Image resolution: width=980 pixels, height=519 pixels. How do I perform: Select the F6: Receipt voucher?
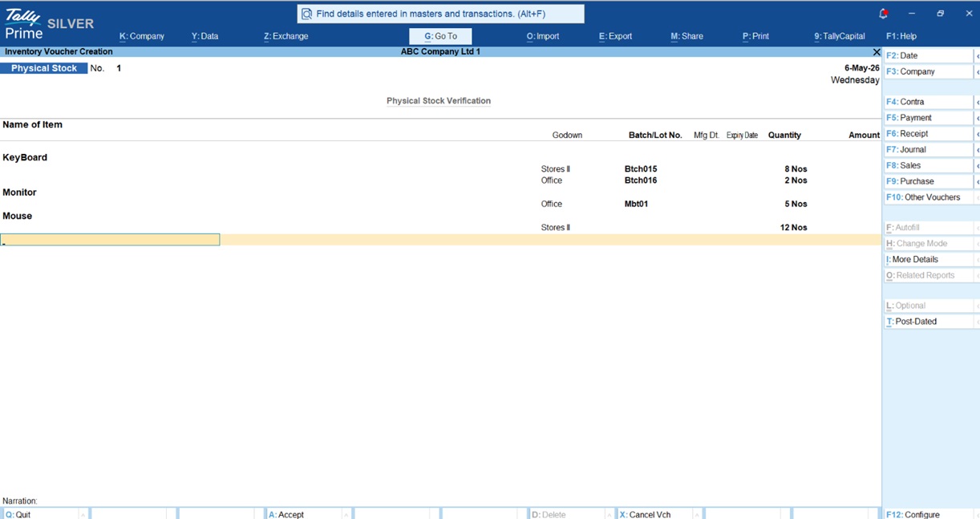tap(928, 134)
